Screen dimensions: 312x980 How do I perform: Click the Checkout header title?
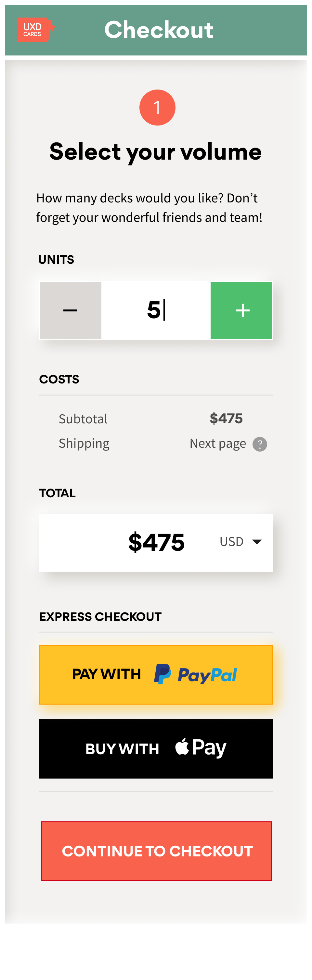pos(159,30)
